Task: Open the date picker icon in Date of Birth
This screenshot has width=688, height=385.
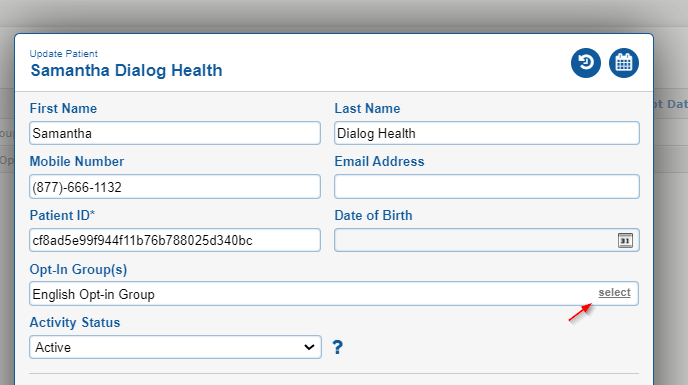Action: tap(625, 241)
